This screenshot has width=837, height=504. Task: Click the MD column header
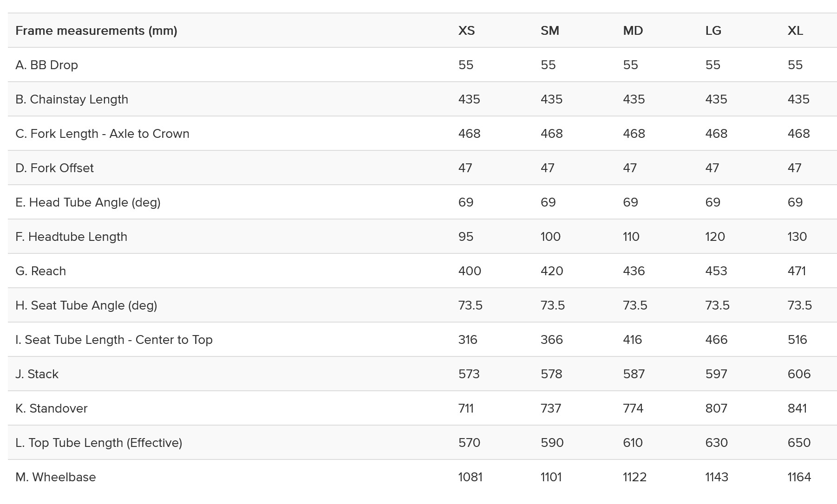tap(633, 31)
